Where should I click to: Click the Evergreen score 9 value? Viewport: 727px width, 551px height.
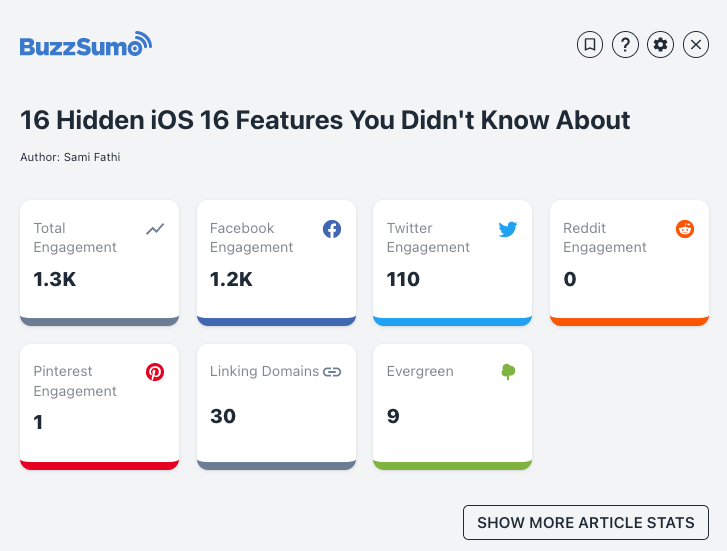click(393, 416)
